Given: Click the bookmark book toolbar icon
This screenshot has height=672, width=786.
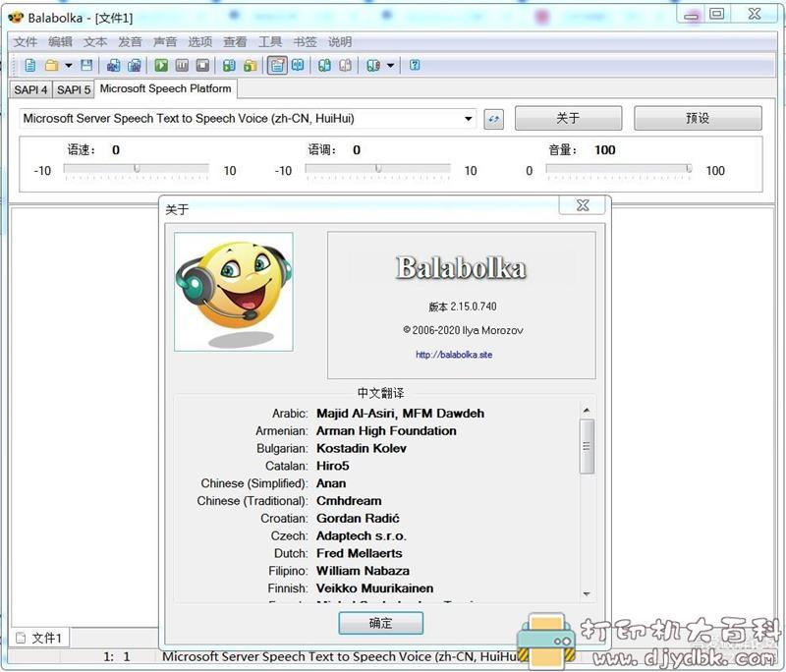Looking at the screenshot, I should tap(373, 65).
